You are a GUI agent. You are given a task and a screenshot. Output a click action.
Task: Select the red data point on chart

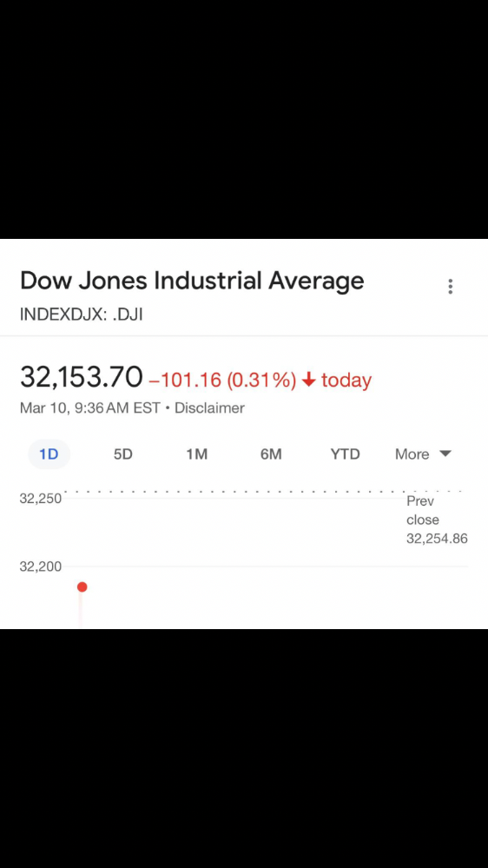82,586
